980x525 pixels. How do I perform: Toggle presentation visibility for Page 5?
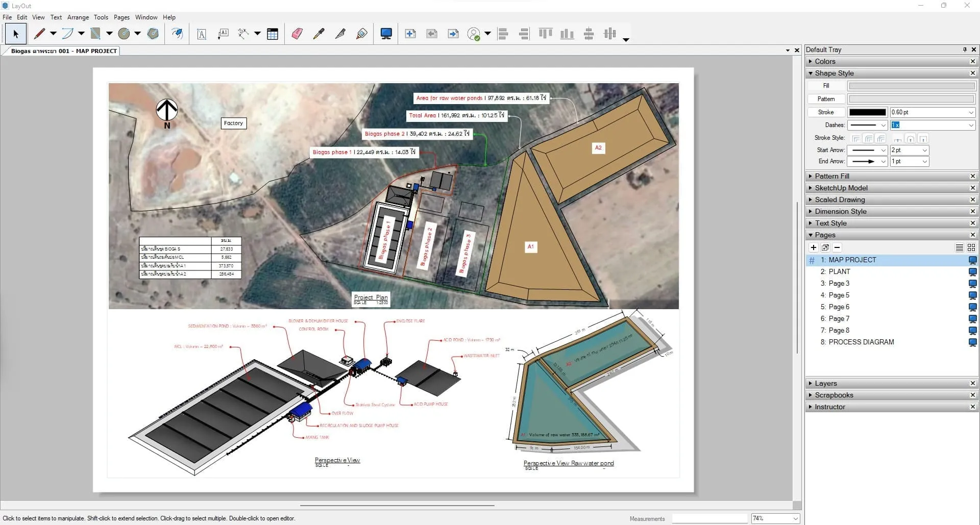click(x=972, y=295)
